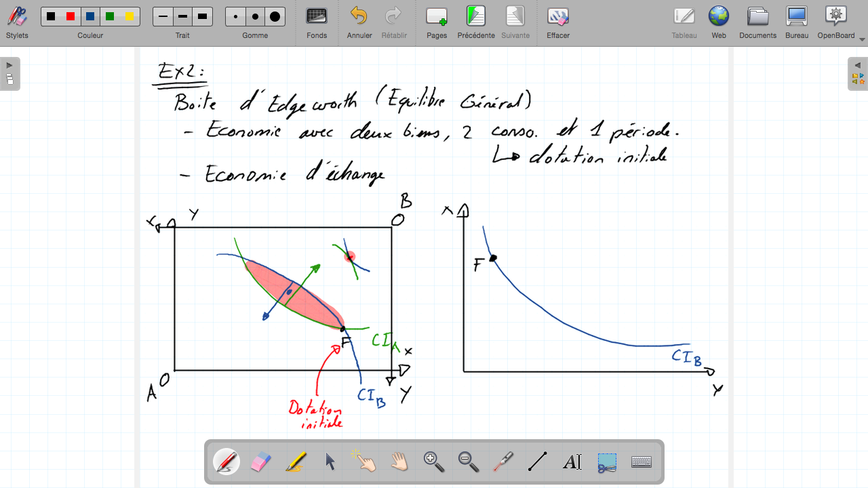The width and height of the screenshot is (868, 488).
Task: Select the capture part of screen tool
Action: pyautogui.click(x=607, y=462)
